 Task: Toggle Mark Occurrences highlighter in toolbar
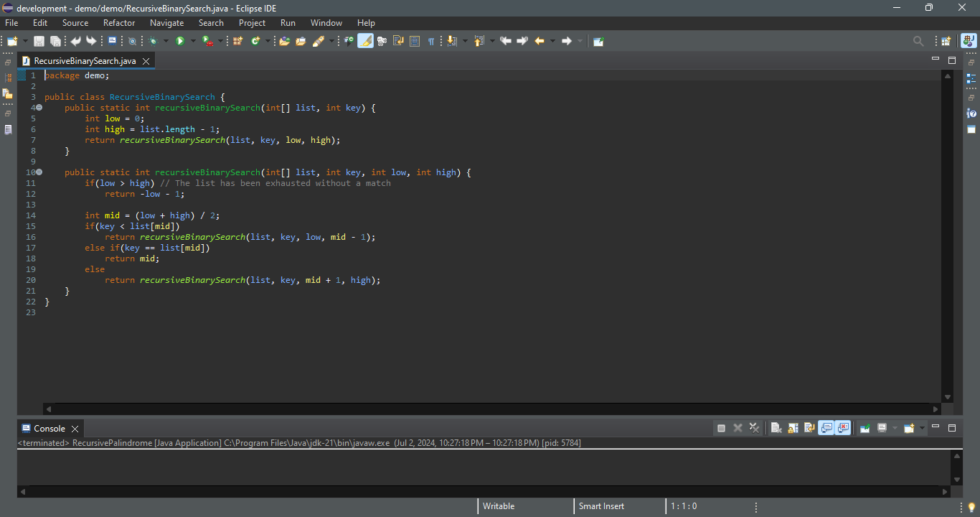click(x=365, y=41)
